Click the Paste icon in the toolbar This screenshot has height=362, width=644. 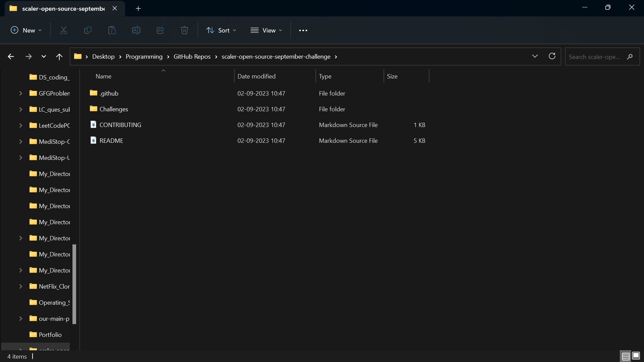coord(112,30)
